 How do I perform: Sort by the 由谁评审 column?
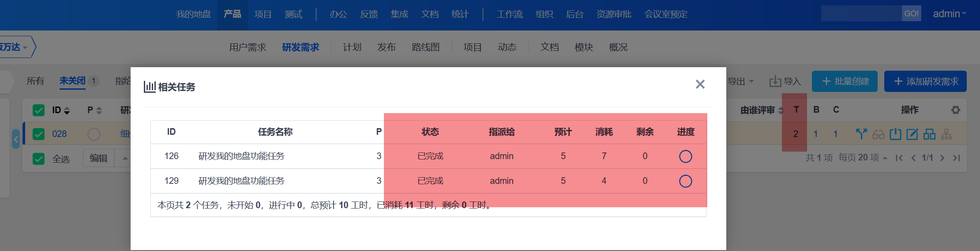point(762,110)
